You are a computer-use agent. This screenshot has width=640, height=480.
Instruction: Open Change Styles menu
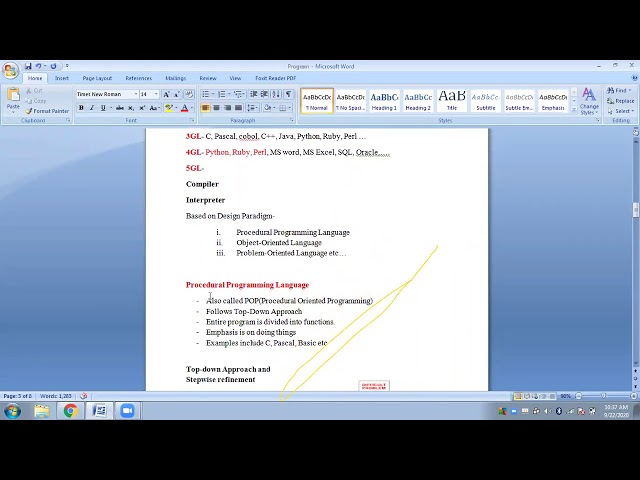[x=589, y=101]
